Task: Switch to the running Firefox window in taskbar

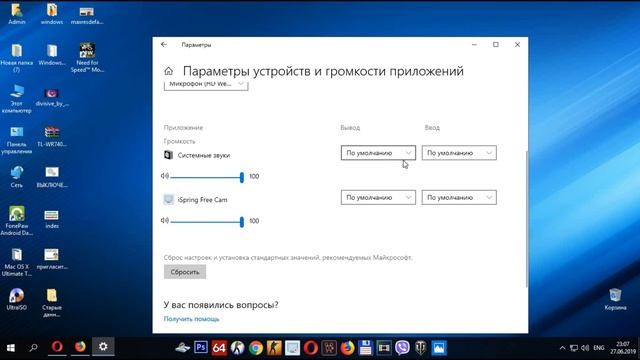Action: (x=80, y=347)
